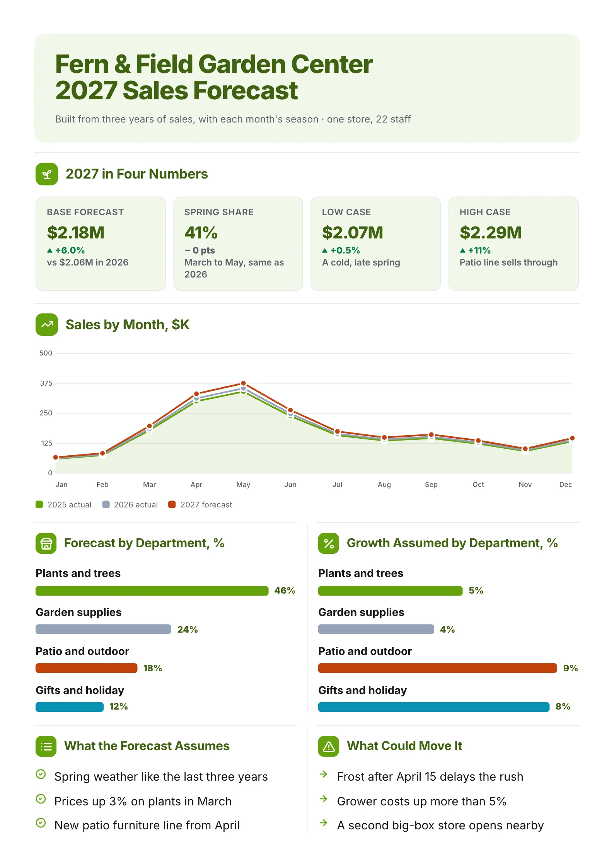Click the list icon beside What the Forecast Assumes
Screen dimensions: 614x868
(x=46, y=746)
